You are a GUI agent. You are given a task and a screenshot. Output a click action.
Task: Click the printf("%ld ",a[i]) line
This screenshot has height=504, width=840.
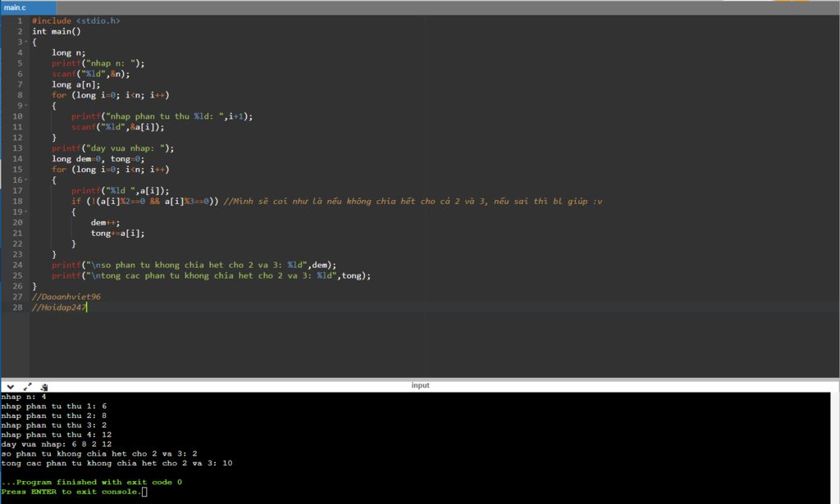[120, 190]
